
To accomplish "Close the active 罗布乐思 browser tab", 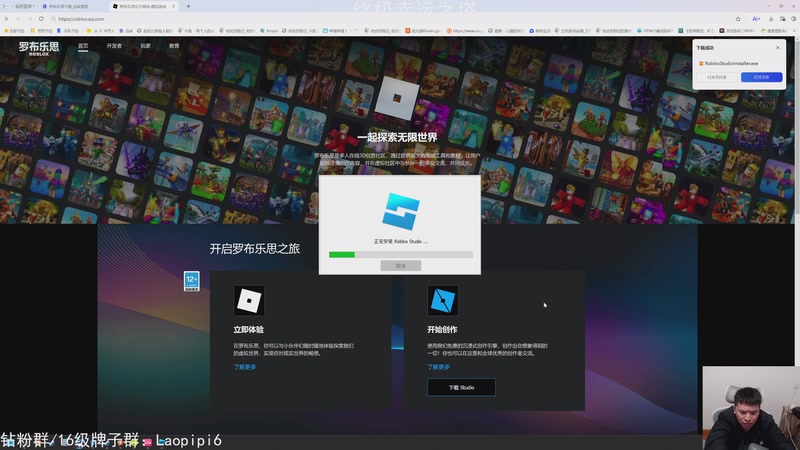I will 173,6.
